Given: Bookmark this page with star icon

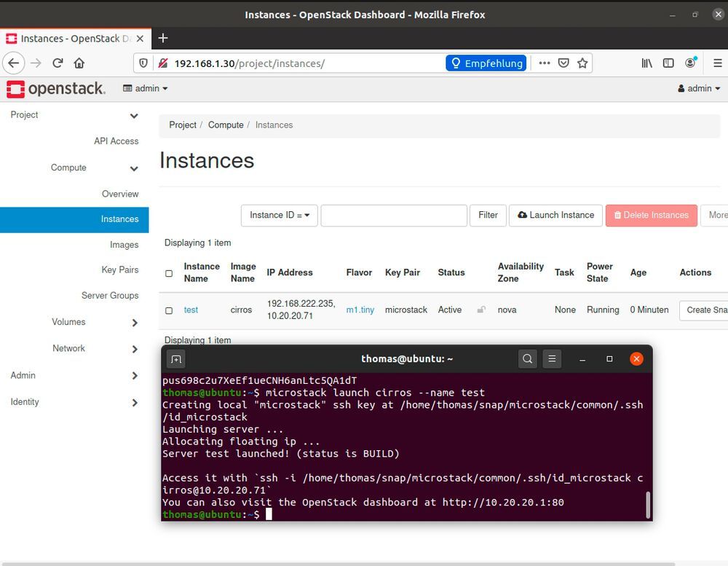Looking at the screenshot, I should (582, 63).
